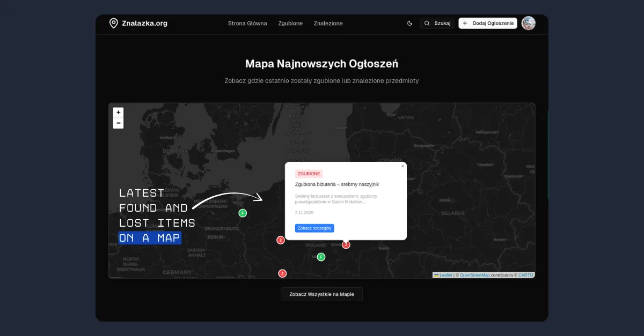Viewport: 644px width, 336px height.
Task: Zoom out the map with minus button
Action: coord(118,123)
